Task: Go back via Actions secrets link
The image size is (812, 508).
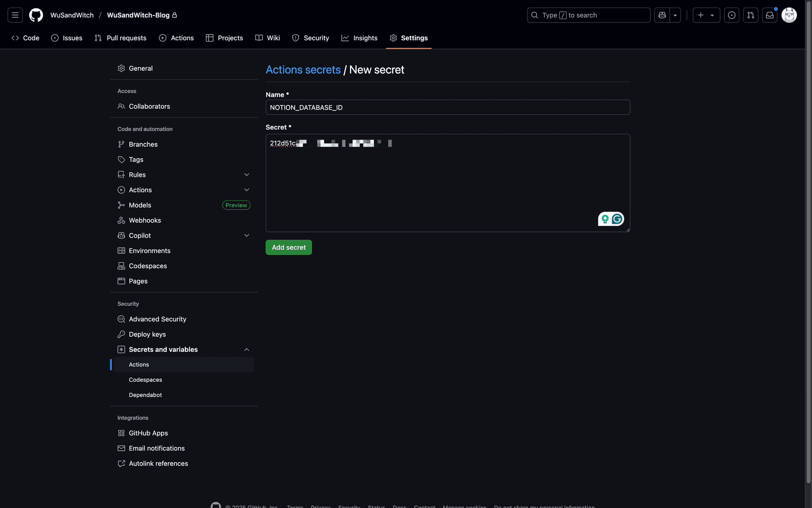Action: click(303, 70)
